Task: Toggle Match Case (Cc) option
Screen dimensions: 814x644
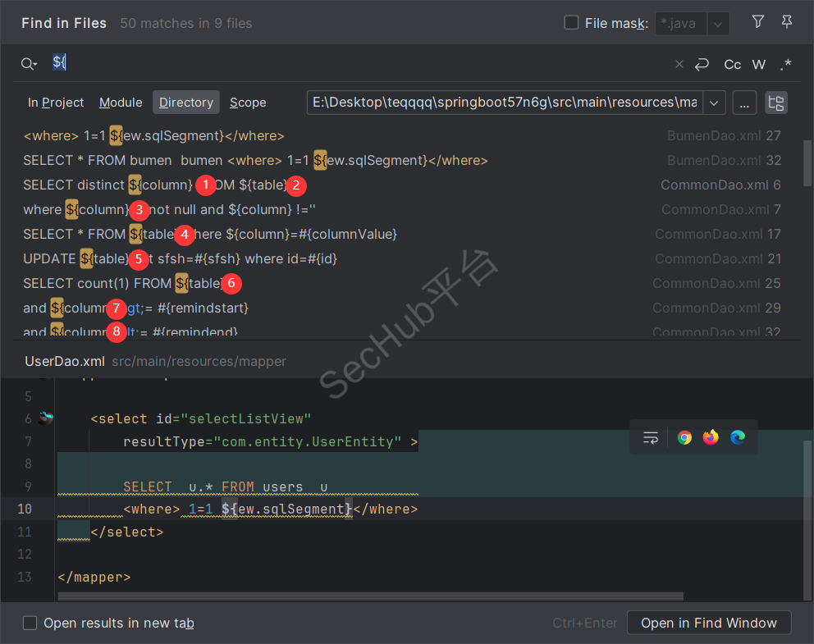Action: pos(733,64)
